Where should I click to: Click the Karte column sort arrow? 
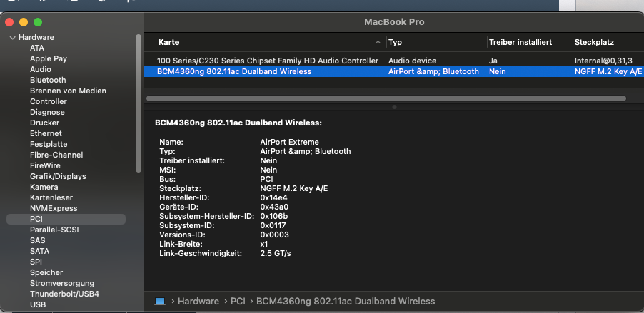pyautogui.click(x=378, y=43)
